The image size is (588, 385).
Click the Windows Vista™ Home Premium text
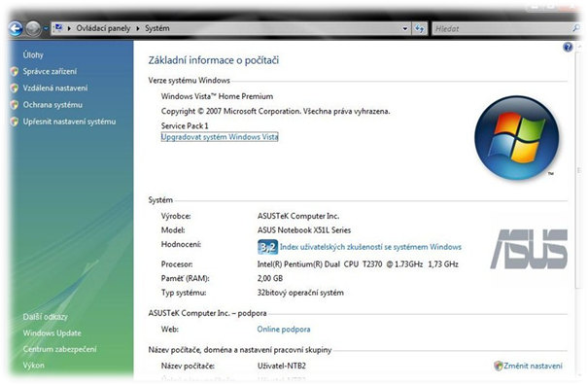coord(217,96)
